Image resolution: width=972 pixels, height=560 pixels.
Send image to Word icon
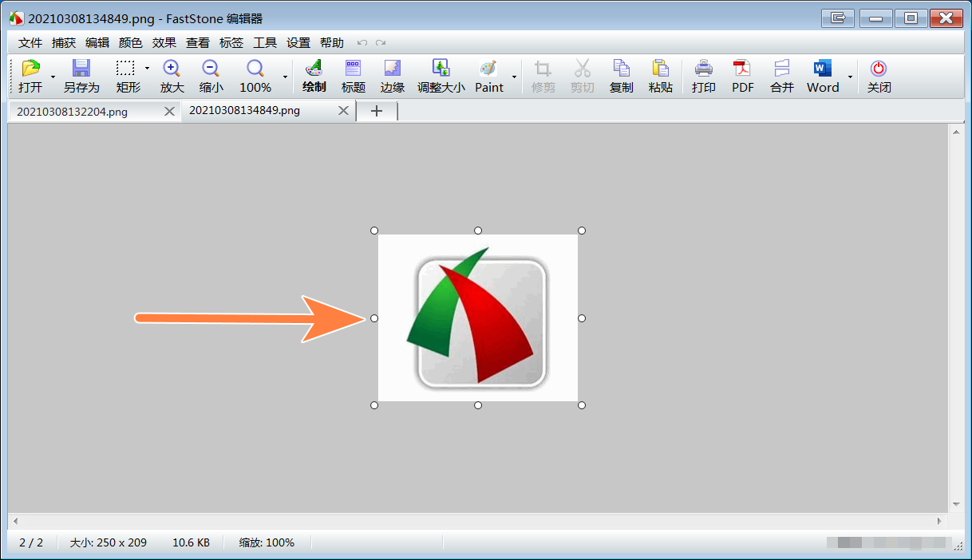823,69
